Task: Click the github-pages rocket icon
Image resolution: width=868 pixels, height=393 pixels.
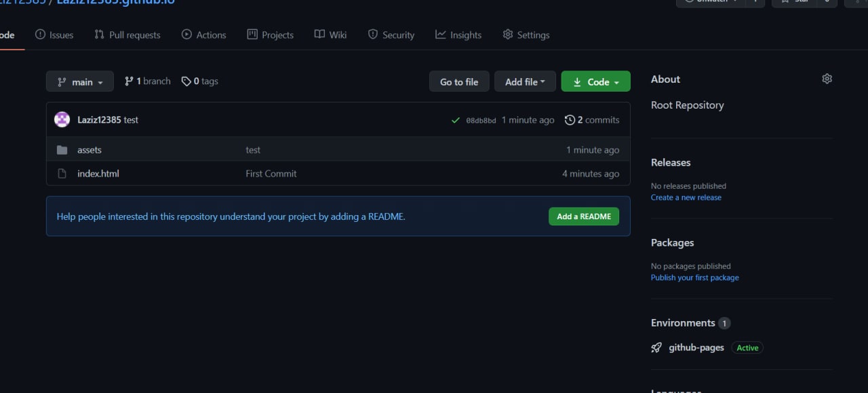Action: tap(656, 348)
